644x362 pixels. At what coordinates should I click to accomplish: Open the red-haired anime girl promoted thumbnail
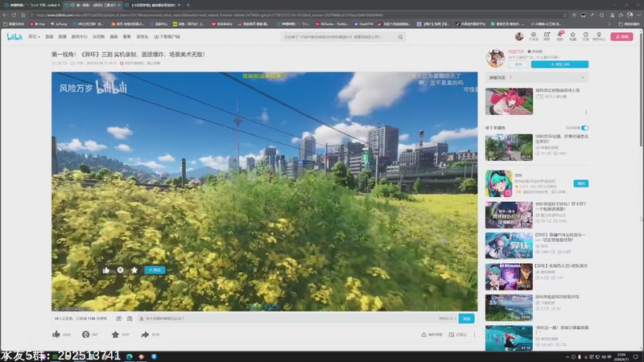509,101
